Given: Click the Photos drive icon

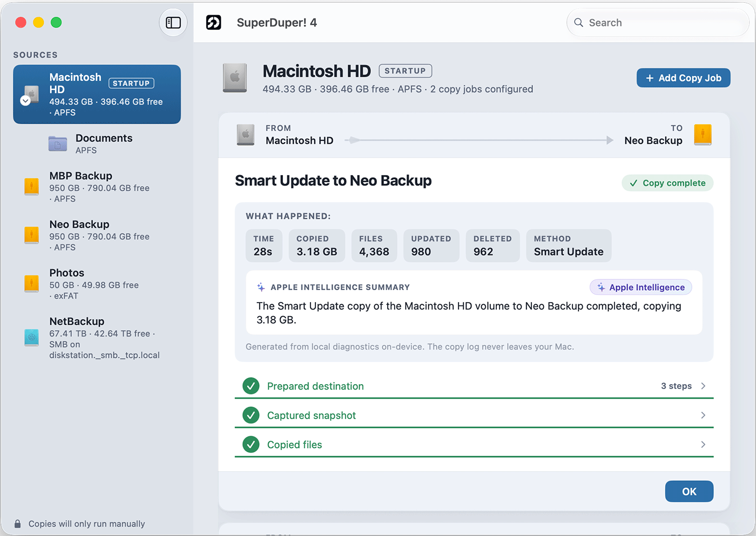Looking at the screenshot, I should 32,284.
